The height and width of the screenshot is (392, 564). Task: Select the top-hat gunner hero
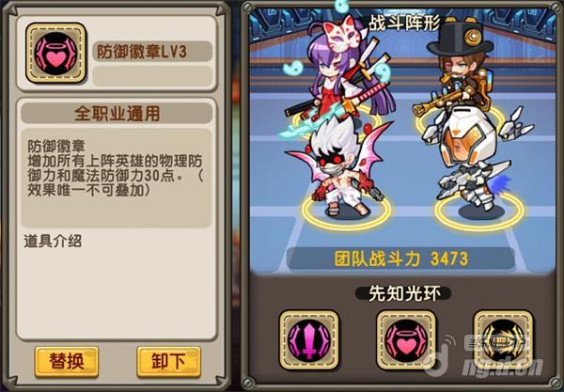pyautogui.click(x=455, y=69)
